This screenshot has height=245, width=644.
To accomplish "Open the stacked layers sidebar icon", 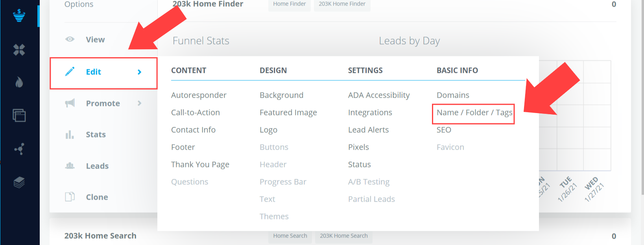I will point(19,182).
